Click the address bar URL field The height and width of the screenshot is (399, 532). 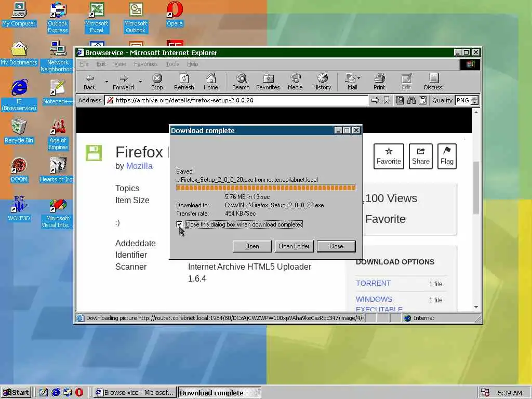coord(237,100)
